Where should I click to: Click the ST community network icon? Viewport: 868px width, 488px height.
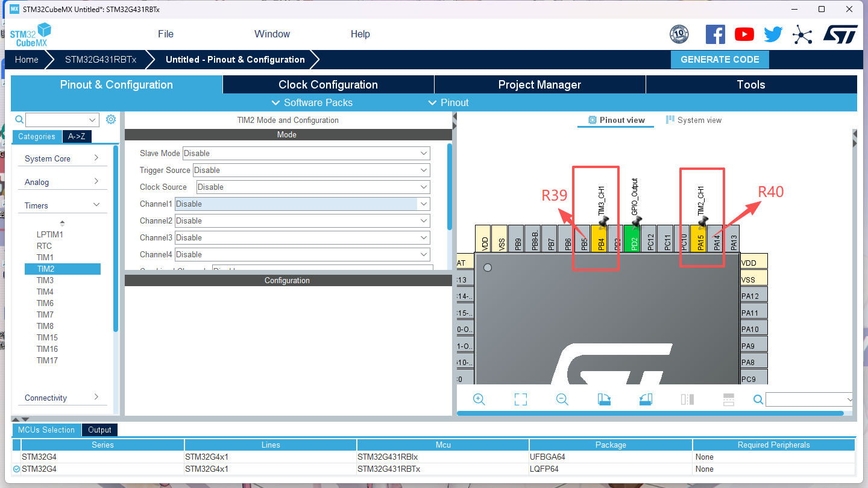(802, 34)
